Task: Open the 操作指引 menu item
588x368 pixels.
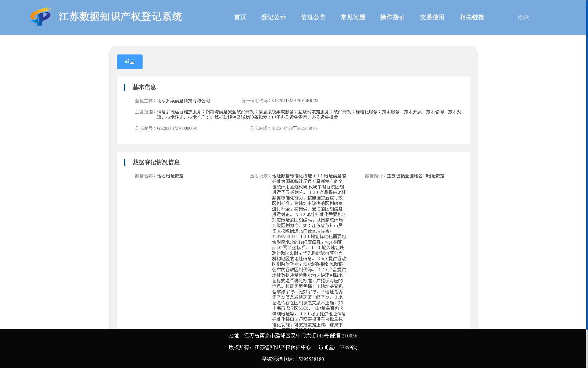Action: point(392,17)
